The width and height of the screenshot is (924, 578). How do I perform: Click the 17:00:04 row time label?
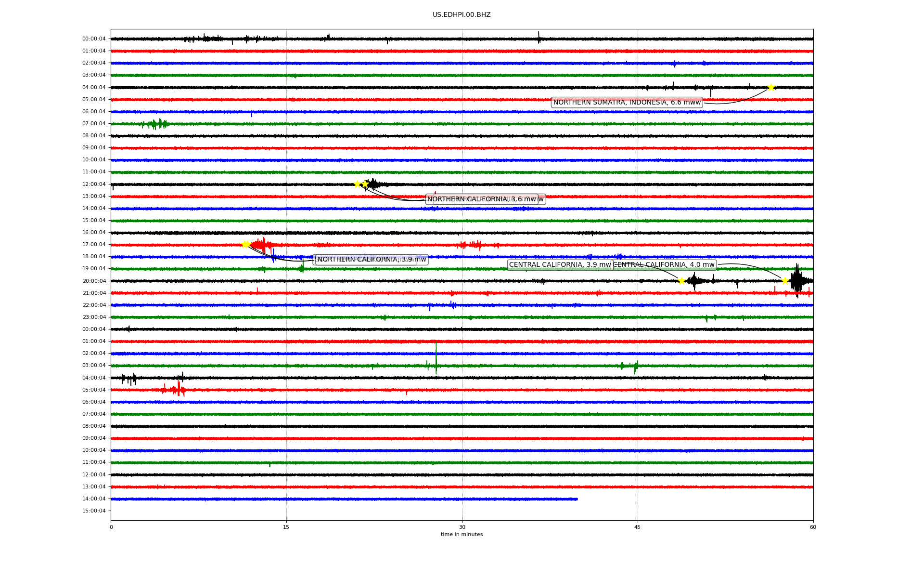tap(94, 245)
